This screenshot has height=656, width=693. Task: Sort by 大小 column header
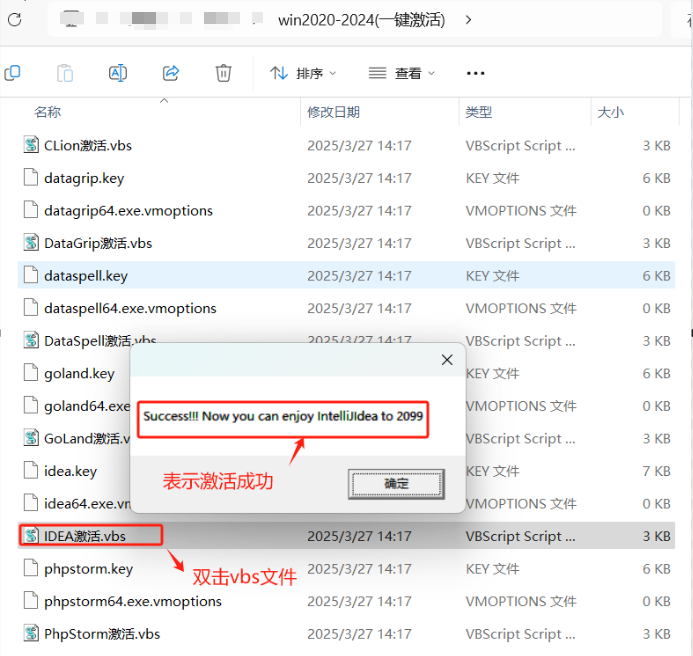610,112
